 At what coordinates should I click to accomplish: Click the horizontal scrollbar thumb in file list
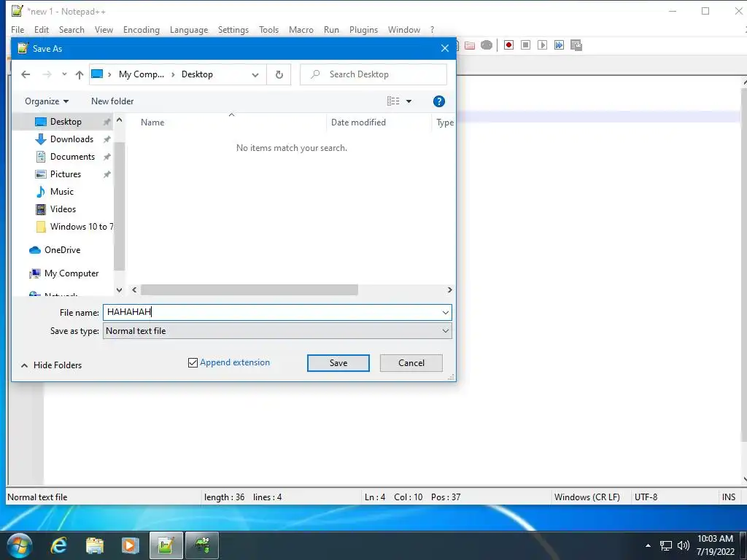pyautogui.click(x=249, y=290)
